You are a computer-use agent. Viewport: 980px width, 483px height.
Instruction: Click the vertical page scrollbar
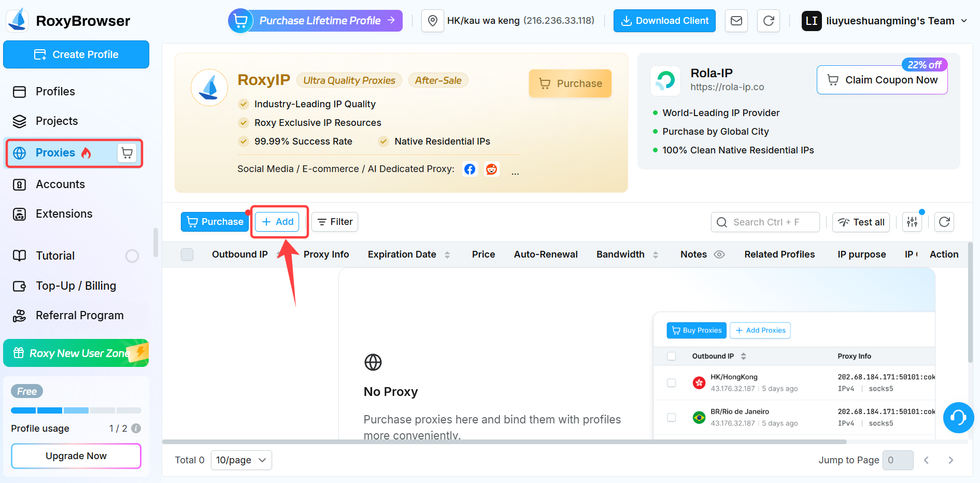(970, 302)
